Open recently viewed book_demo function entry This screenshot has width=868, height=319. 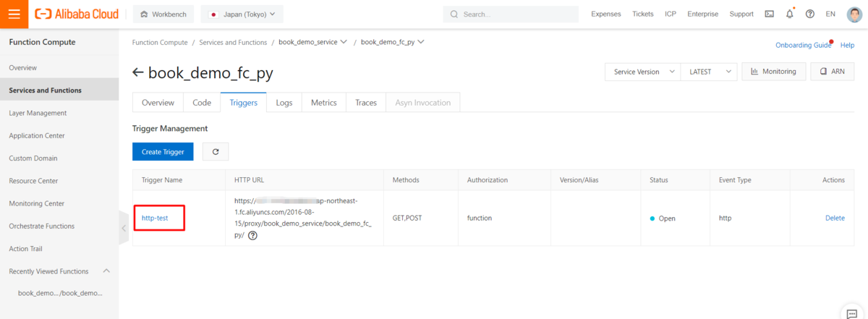click(x=60, y=293)
